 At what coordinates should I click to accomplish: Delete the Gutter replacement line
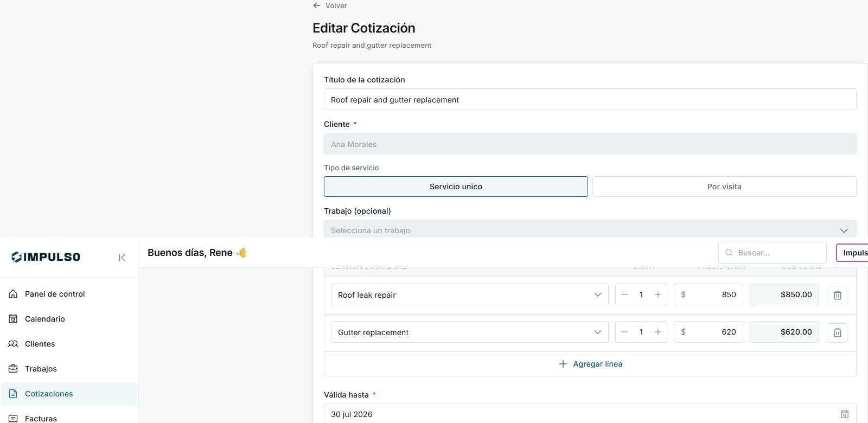pyautogui.click(x=838, y=332)
